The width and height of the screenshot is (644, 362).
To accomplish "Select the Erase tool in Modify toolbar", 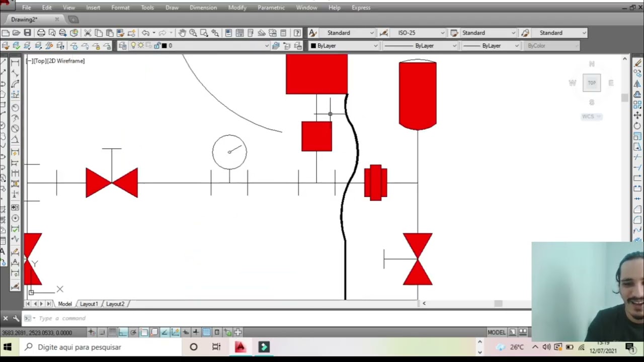I will pos(637,62).
